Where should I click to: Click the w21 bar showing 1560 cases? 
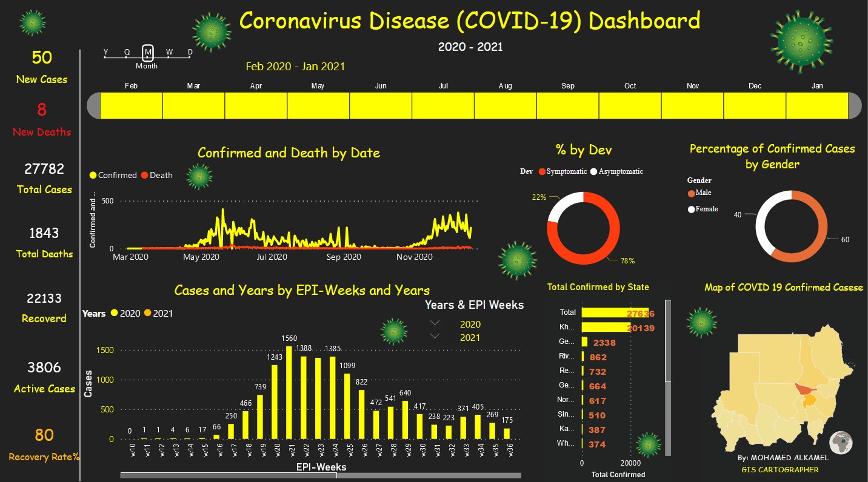point(289,392)
